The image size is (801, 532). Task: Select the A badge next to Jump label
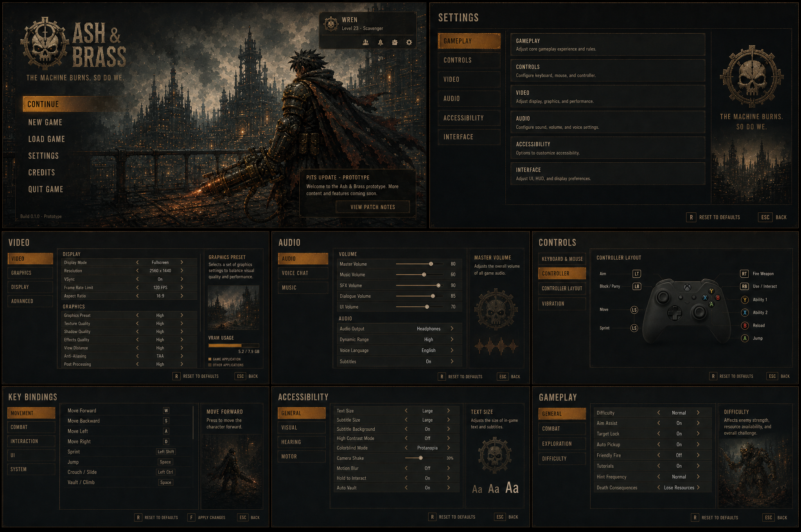coord(745,338)
